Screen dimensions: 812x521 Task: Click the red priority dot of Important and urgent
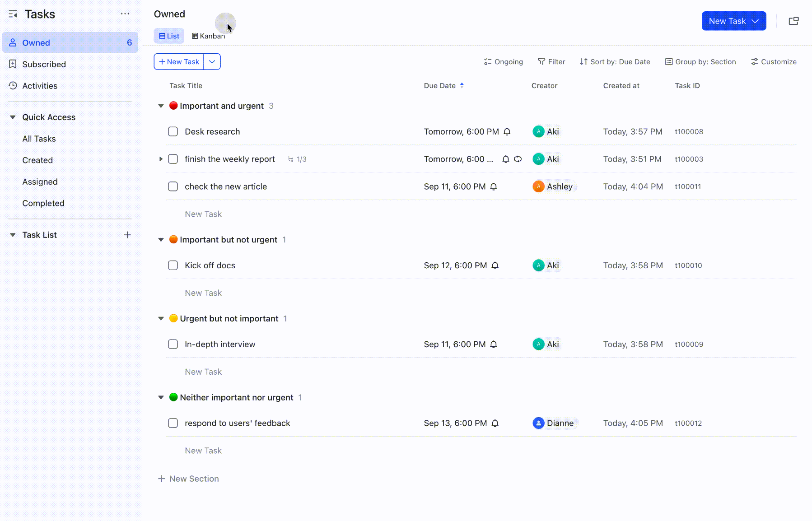coord(173,106)
